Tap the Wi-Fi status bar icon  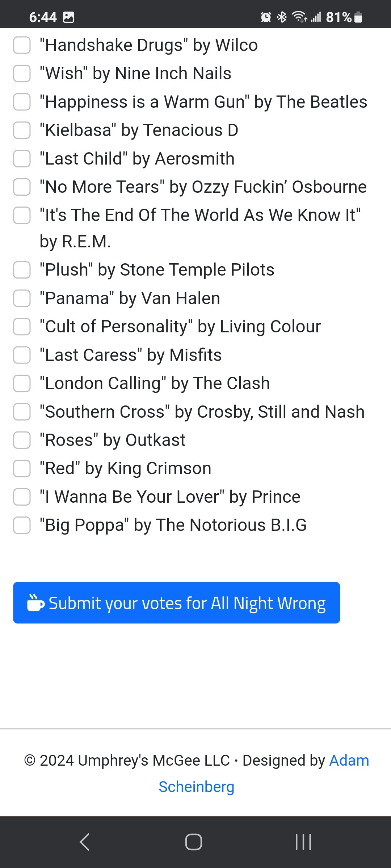click(300, 17)
